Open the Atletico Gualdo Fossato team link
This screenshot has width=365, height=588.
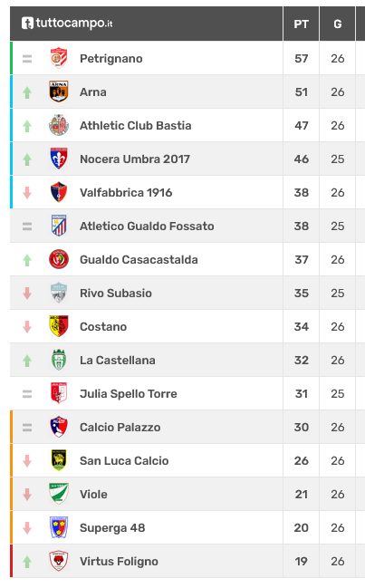coord(147,227)
